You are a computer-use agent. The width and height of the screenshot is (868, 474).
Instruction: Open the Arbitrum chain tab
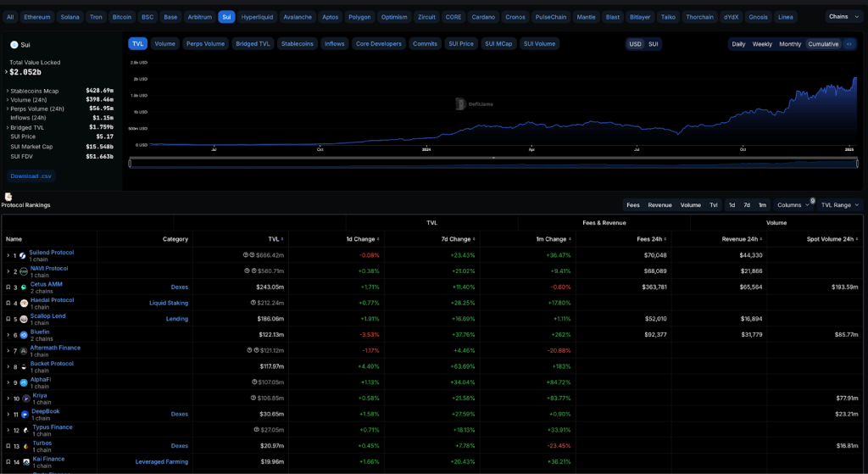click(x=199, y=17)
